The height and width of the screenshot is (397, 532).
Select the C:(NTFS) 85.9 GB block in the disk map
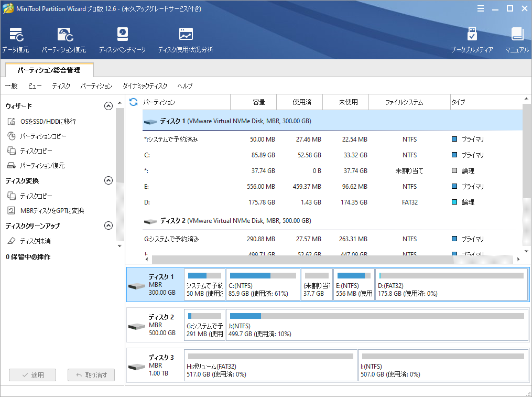(x=263, y=285)
